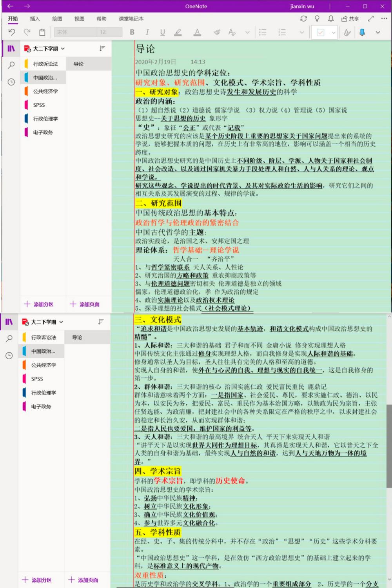
Task: Start dictation with the microphone icon
Action: [x=362, y=32]
